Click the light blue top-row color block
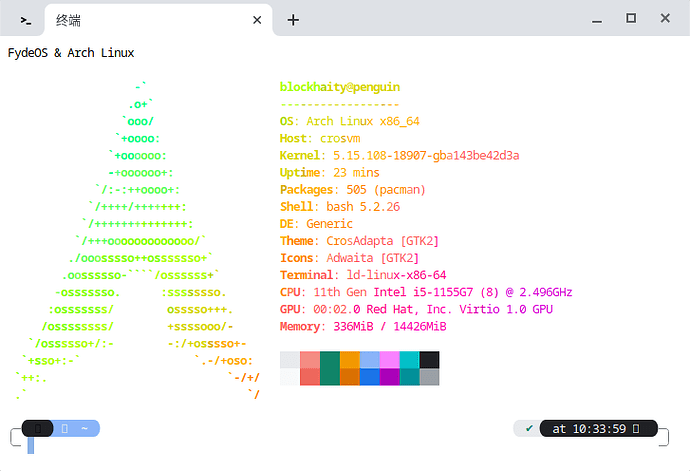 pos(370,360)
